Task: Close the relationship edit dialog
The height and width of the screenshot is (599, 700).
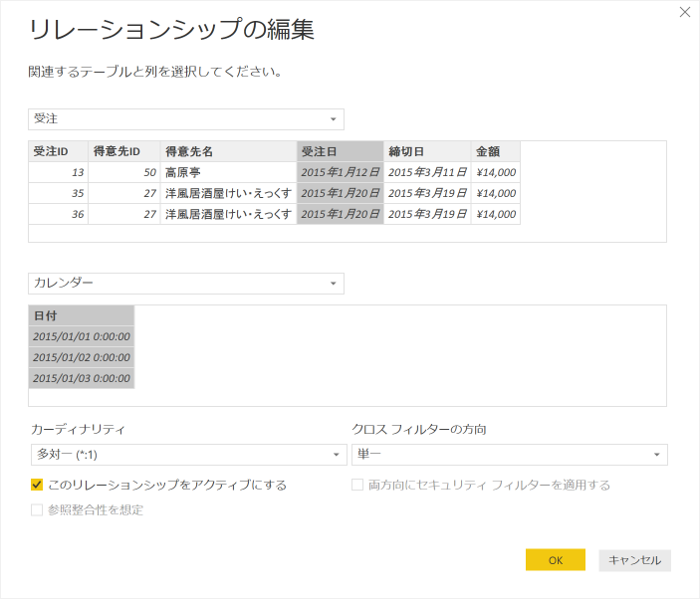Action: (x=685, y=12)
